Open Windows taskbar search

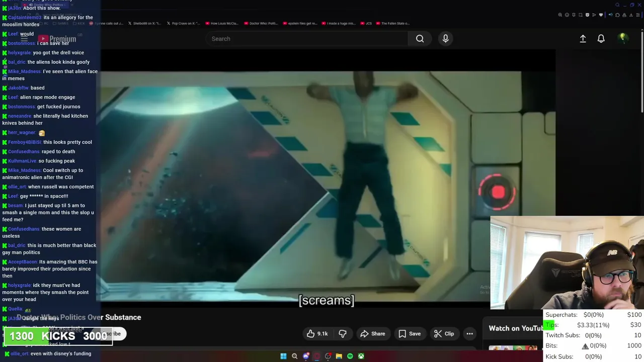pos(294,356)
